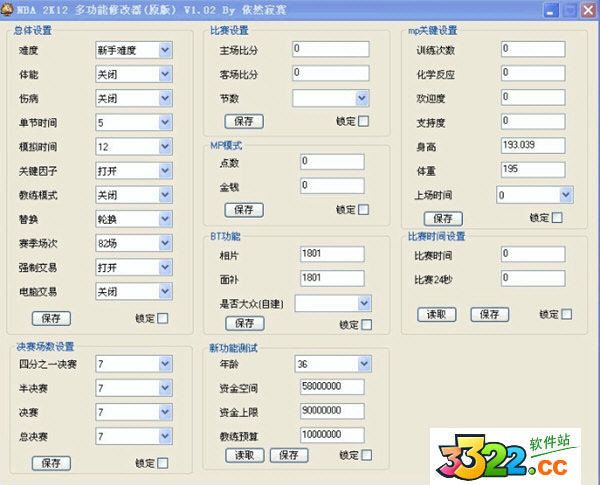This screenshot has width=600, height=485.
Task: Click the 点数 input field
Action: pyautogui.click(x=332, y=162)
